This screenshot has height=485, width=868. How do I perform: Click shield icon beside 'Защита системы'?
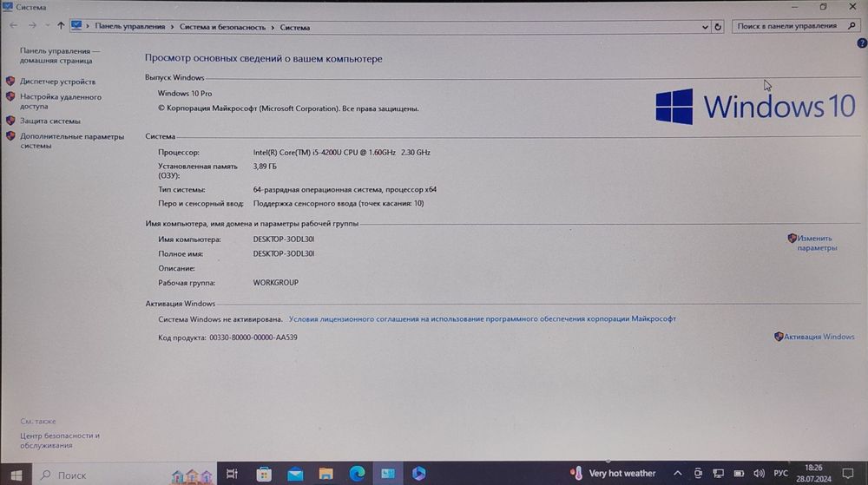(10, 120)
